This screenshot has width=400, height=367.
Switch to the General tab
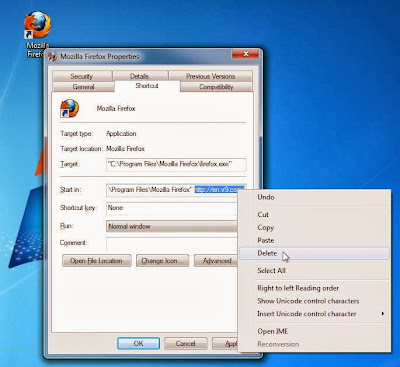[83, 87]
